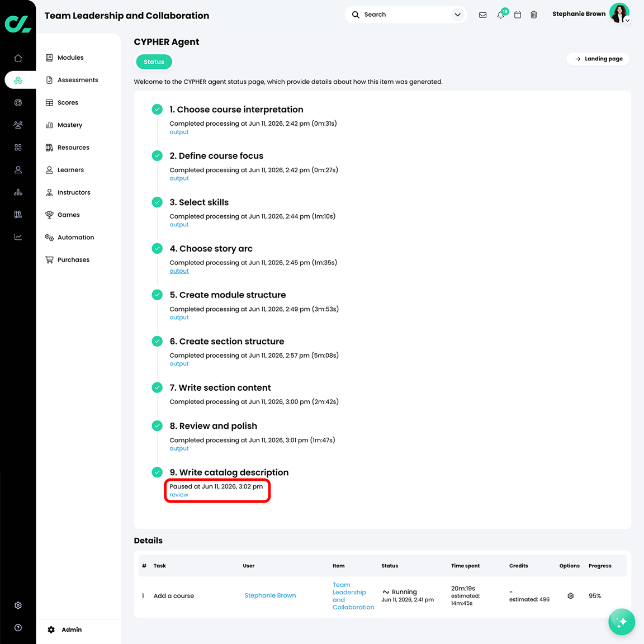Open Instructors in the course menu
The image size is (644, 644).
[74, 192]
